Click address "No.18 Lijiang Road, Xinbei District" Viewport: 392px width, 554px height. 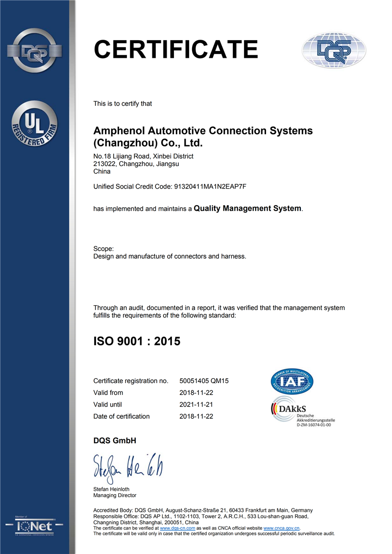[143, 156]
